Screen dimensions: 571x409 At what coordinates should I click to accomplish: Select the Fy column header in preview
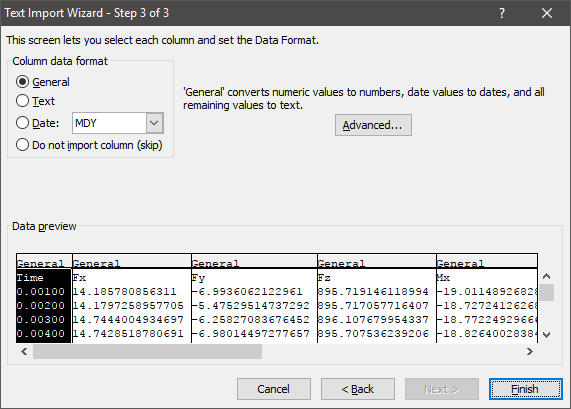254,262
